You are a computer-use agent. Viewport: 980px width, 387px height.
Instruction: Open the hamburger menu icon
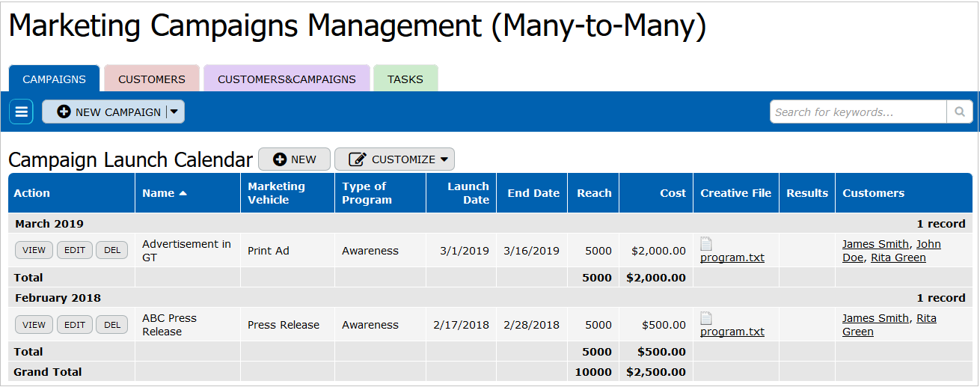21,112
